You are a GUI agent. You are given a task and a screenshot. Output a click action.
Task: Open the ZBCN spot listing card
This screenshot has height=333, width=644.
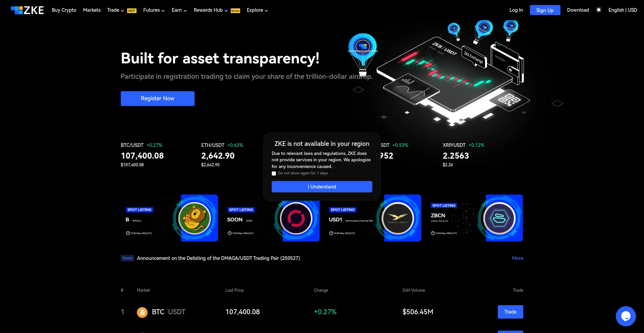(474, 218)
